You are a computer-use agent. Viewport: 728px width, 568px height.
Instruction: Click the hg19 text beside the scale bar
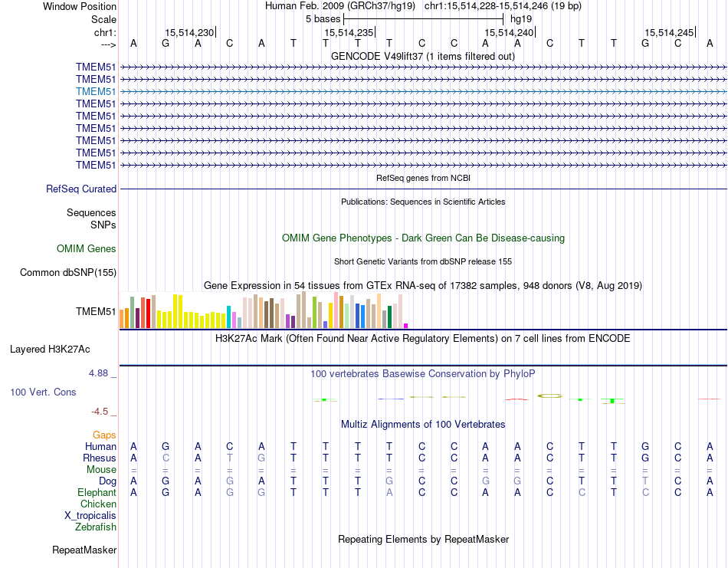(x=521, y=19)
